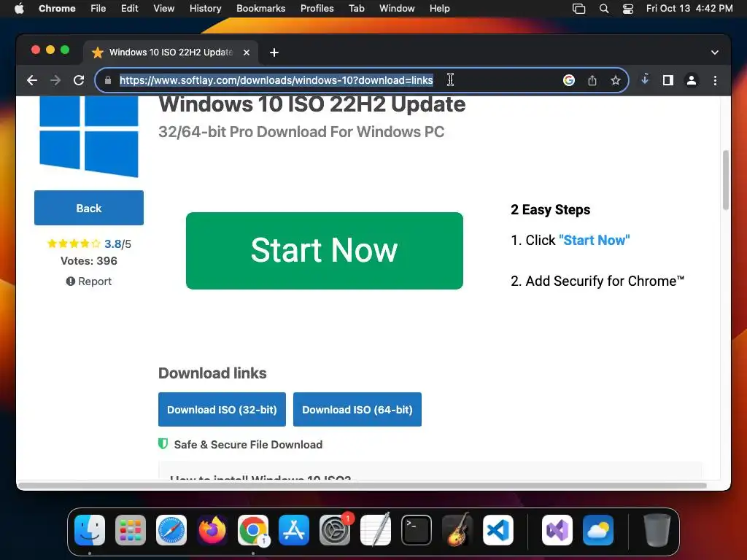Open the Edit menu
Screen dimensions: 747x560
[130, 9]
